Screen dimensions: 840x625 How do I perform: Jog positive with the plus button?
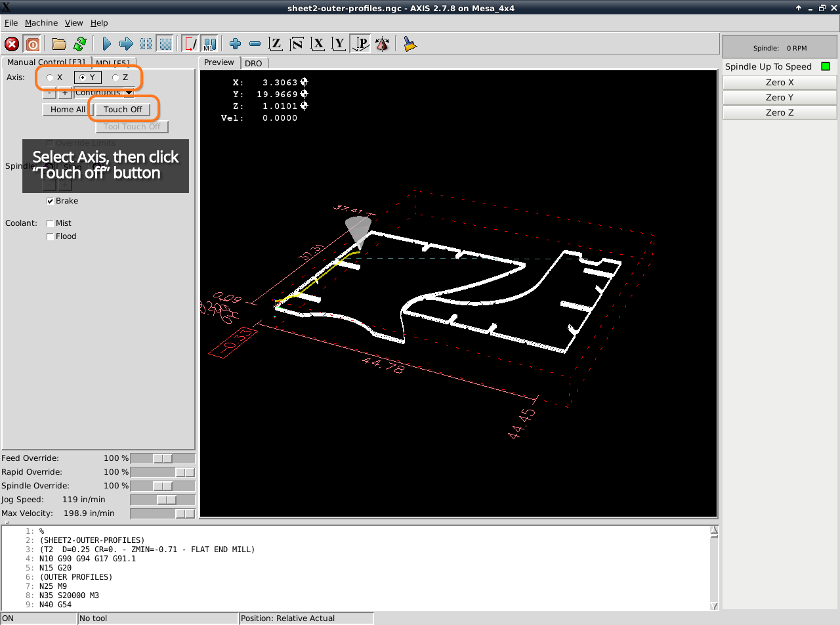pos(65,93)
